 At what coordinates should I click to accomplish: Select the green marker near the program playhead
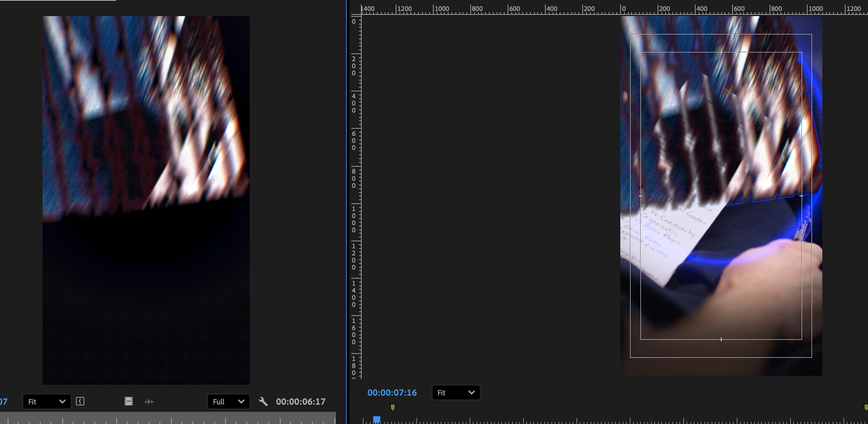click(392, 408)
